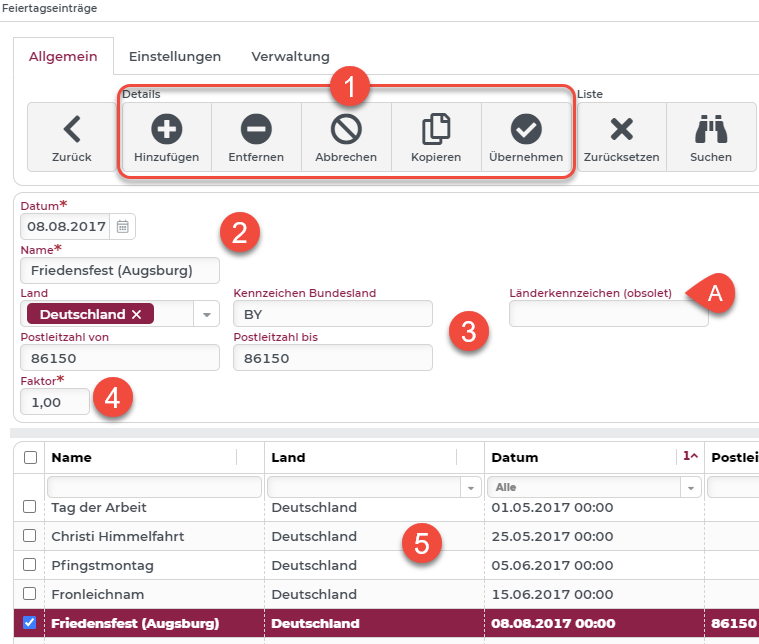Open the Land column filter dropdown
Image resolution: width=759 pixels, height=644 pixels.
click(x=471, y=488)
